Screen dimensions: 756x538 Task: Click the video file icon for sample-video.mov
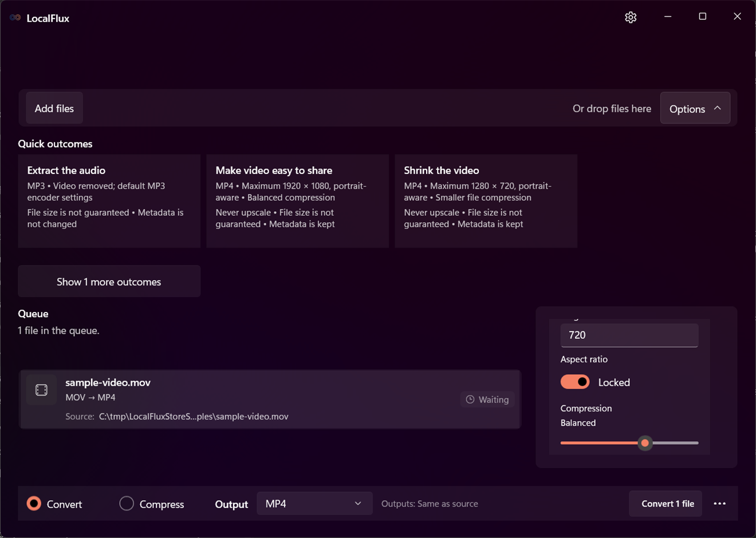pos(41,390)
